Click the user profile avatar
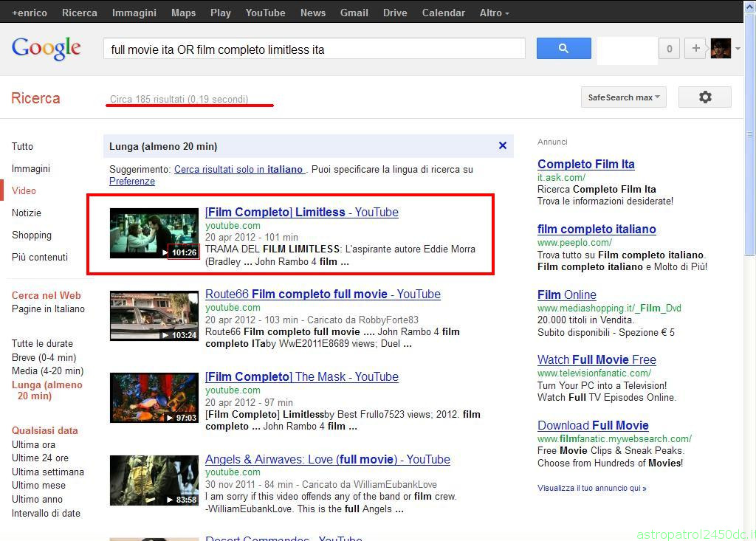 [721, 48]
